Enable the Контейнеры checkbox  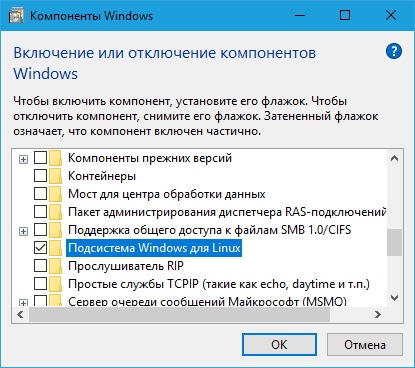[40, 176]
